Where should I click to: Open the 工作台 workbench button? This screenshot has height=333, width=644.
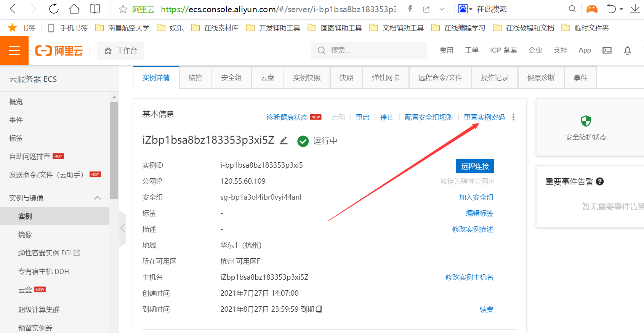click(x=121, y=51)
